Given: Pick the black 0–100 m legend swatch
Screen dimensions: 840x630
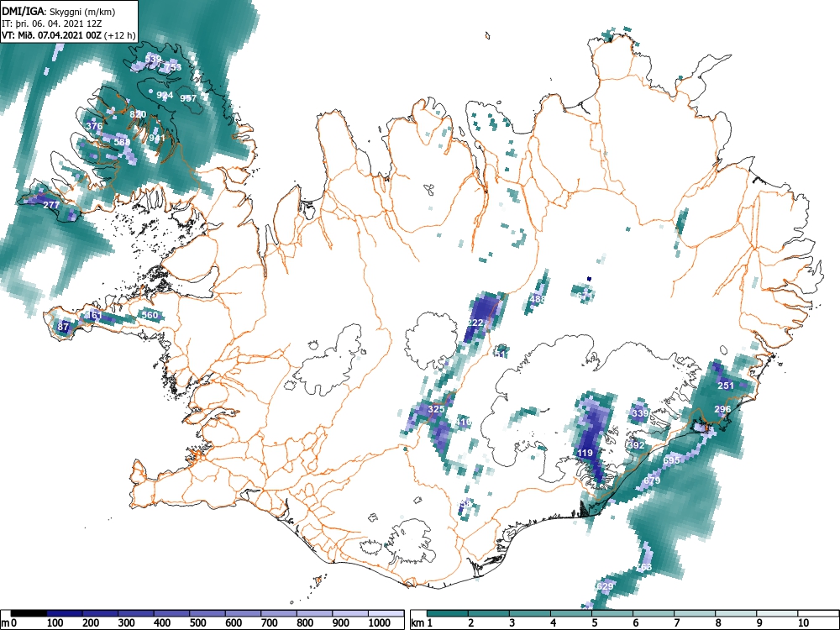Looking at the screenshot, I should (29, 613).
